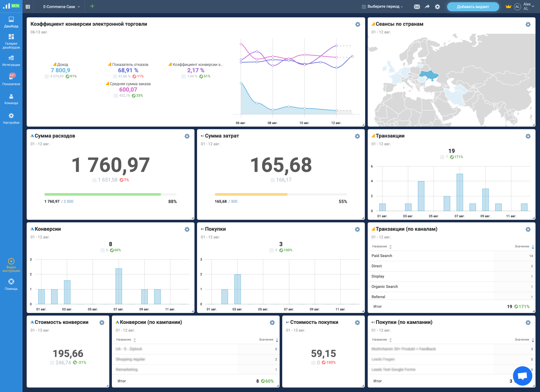
Task: Open settings gear of Сеансы по странам widget
Action: [x=528, y=24]
